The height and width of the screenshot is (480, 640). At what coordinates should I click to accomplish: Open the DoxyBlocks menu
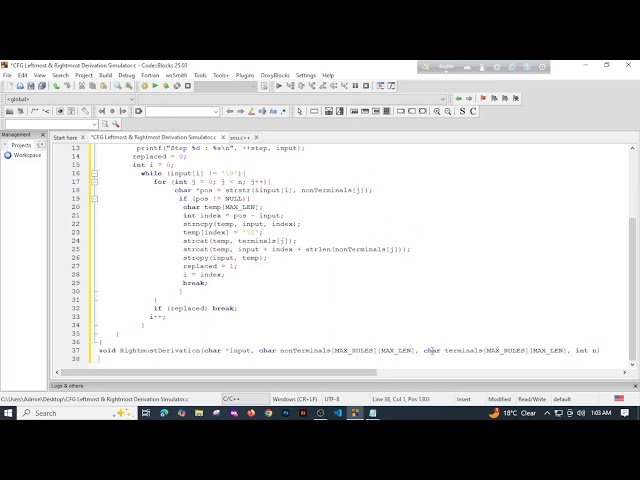tap(275, 76)
